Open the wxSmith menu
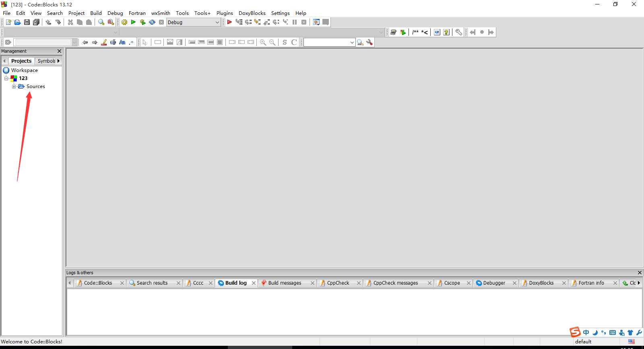644x349 pixels. [x=161, y=13]
